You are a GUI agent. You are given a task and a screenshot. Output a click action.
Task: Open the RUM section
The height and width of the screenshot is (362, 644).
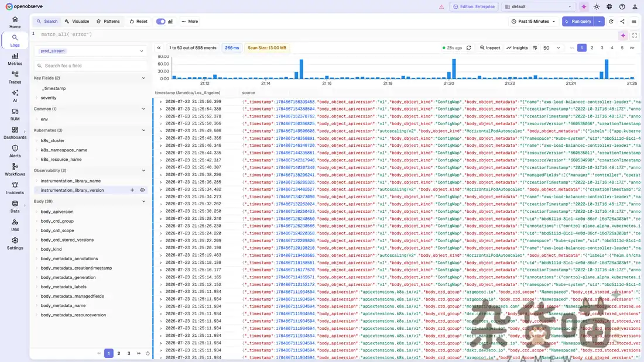click(15, 115)
